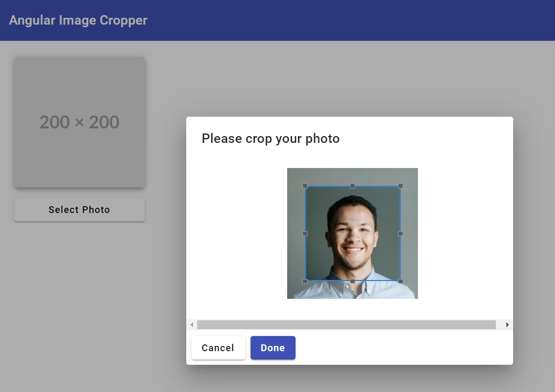Click the Angular Image Cropper title
Screen dimensions: 555x392
77,20
